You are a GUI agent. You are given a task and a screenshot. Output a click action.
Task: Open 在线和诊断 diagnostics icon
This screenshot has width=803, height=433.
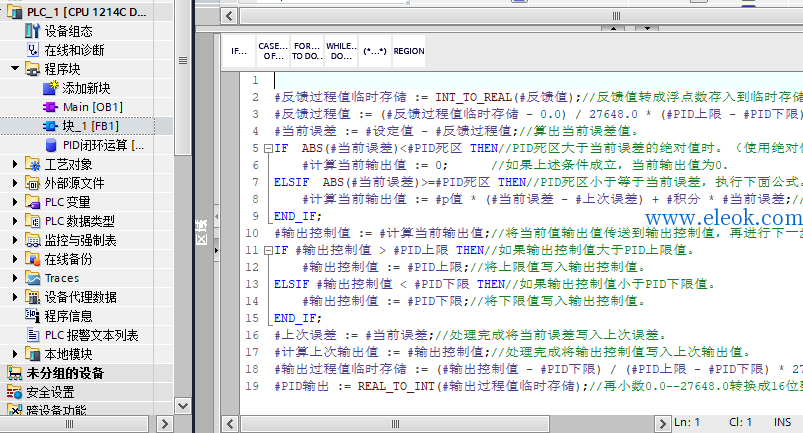click(32, 50)
